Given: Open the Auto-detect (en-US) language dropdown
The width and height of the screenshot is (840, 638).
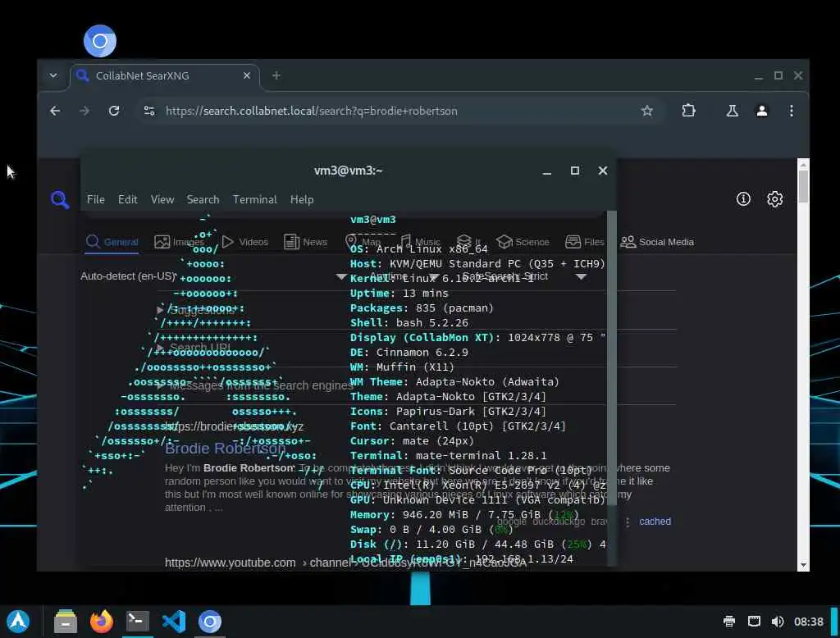Looking at the screenshot, I should [214, 276].
